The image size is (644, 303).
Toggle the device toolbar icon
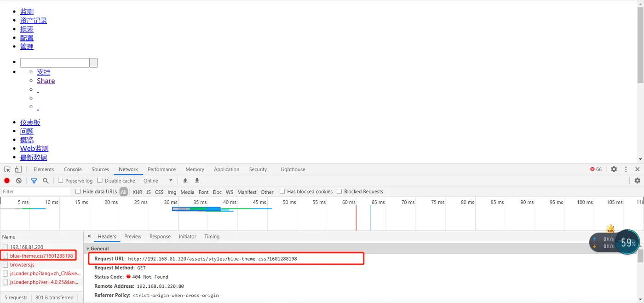[18, 169]
